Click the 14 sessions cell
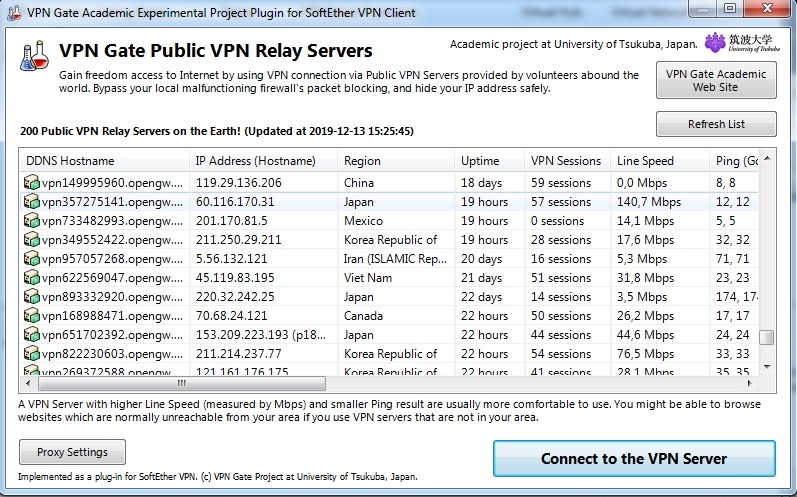The height and width of the screenshot is (497, 797). [x=561, y=297]
